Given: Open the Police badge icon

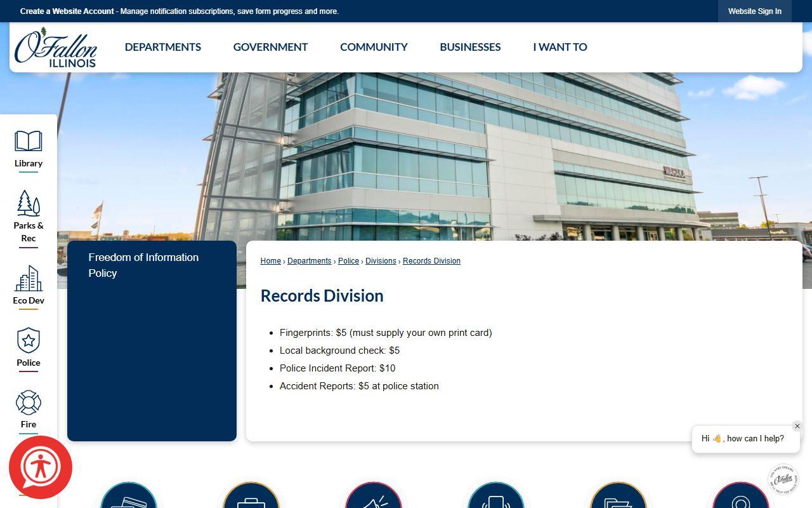Looking at the screenshot, I should (29, 341).
